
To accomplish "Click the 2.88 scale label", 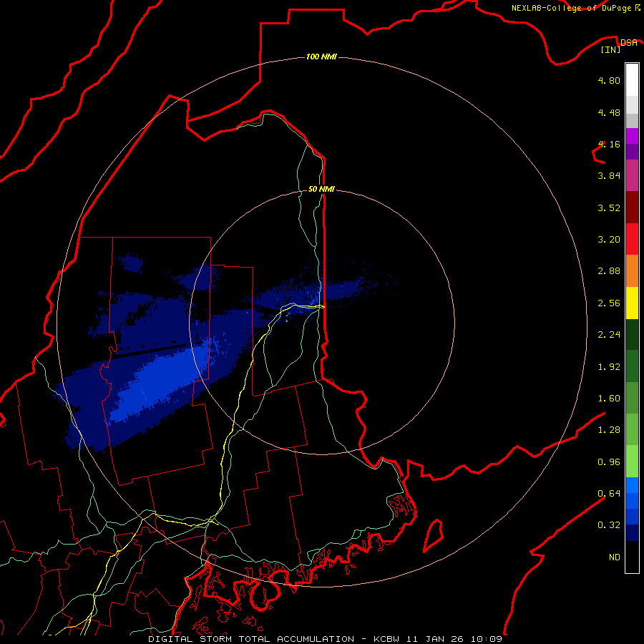I will pos(609,271).
